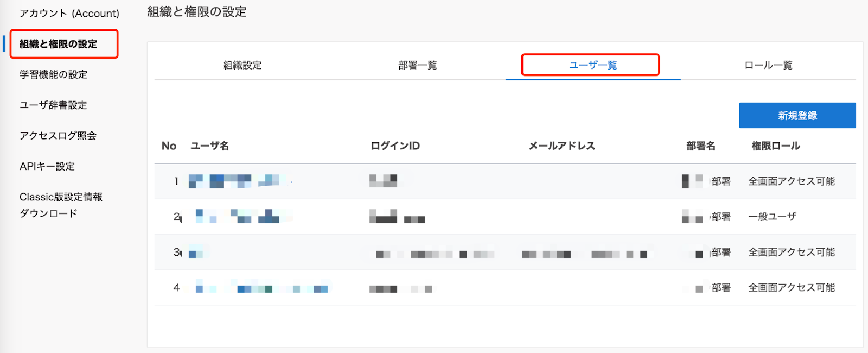Switch to the 部署一覧 tab
868x353 pixels.
coord(417,65)
